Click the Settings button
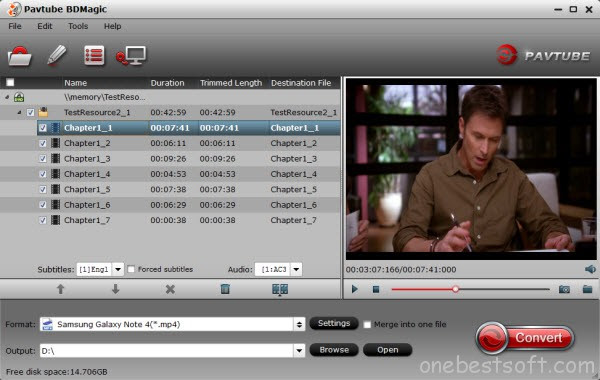This screenshot has width=600, height=380. [x=334, y=323]
